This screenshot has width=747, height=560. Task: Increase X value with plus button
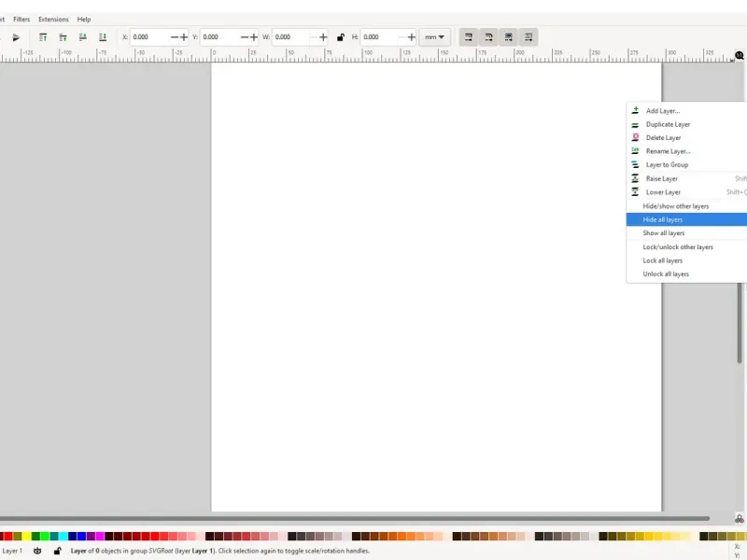tap(184, 37)
